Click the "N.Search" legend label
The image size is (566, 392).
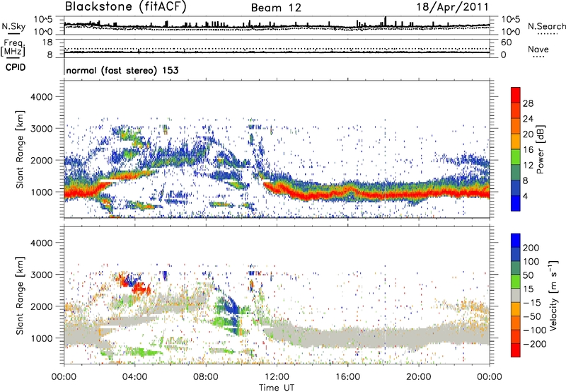tap(546, 26)
